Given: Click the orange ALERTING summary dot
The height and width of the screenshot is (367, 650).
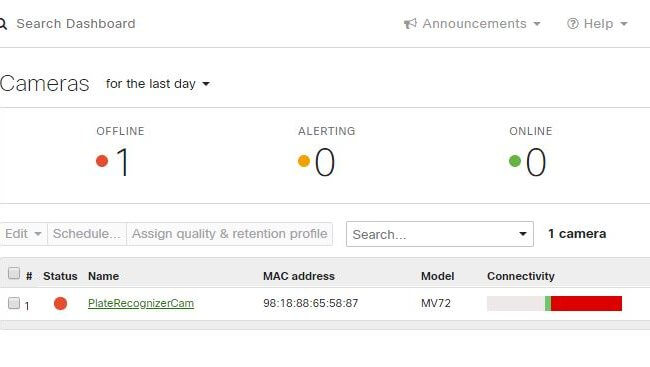Looking at the screenshot, I should [x=304, y=160].
